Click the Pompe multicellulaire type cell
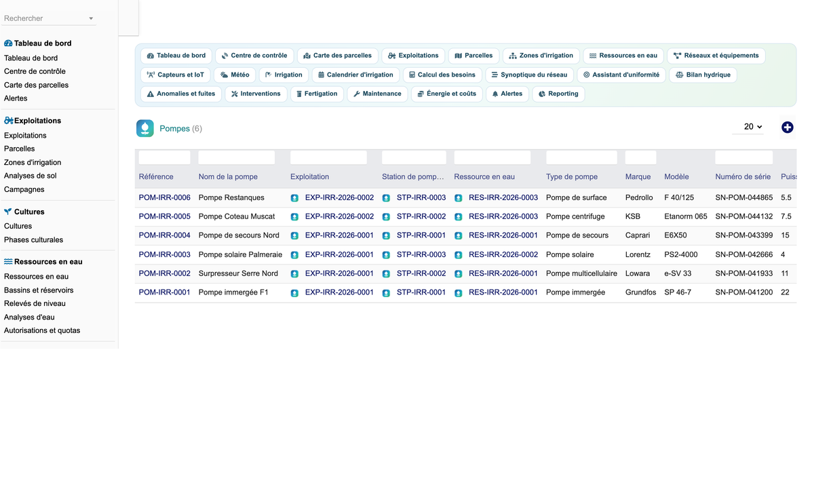 pyautogui.click(x=581, y=274)
